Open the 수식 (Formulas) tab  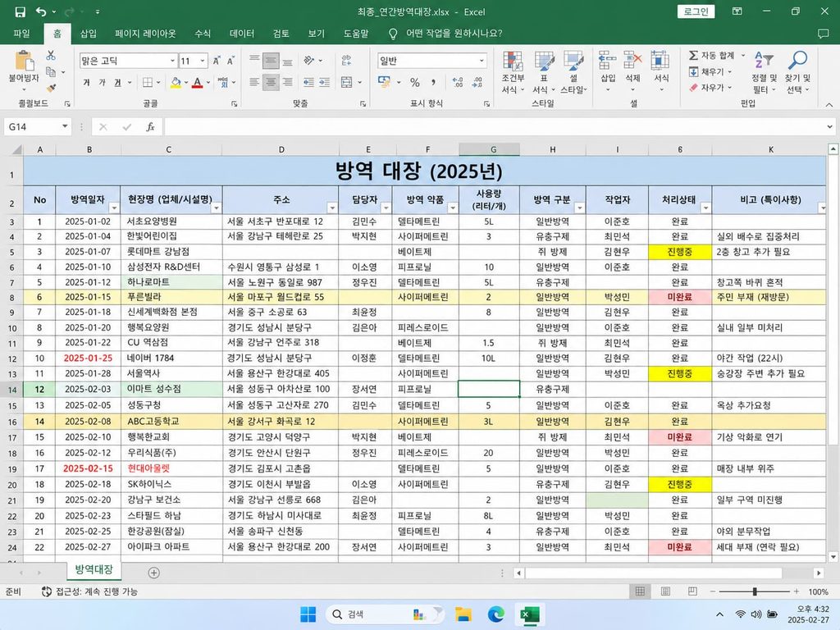(x=203, y=33)
